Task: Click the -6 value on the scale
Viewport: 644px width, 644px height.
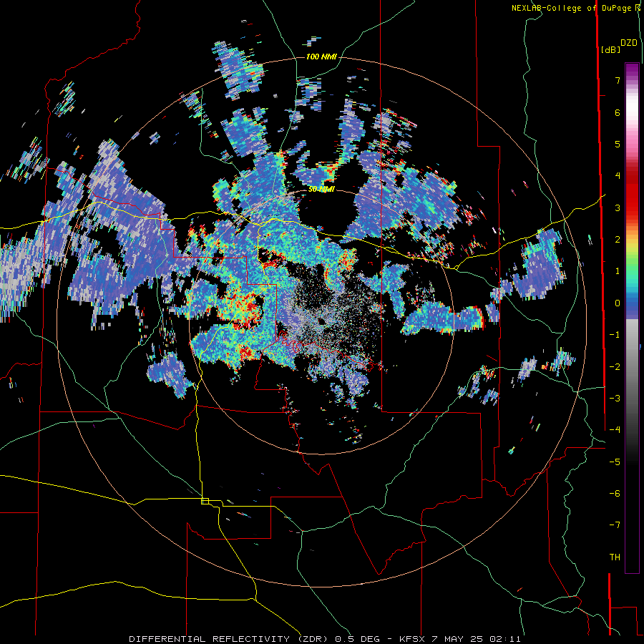Action: point(615,494)
